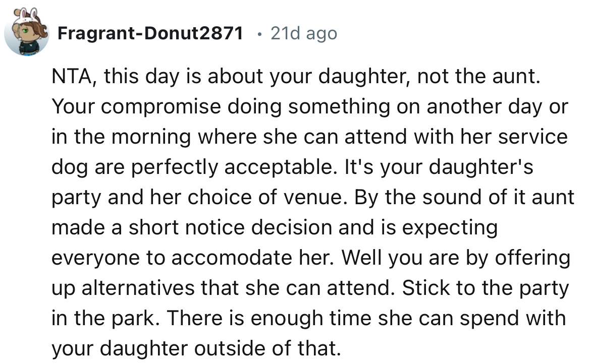593x364 pixels.
Task: Click the 21d ago timestamp
Action: [303, 33]
